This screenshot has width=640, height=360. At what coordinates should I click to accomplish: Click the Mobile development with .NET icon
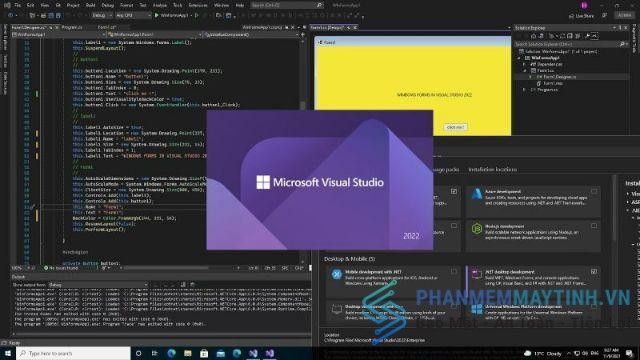[336, 274]
